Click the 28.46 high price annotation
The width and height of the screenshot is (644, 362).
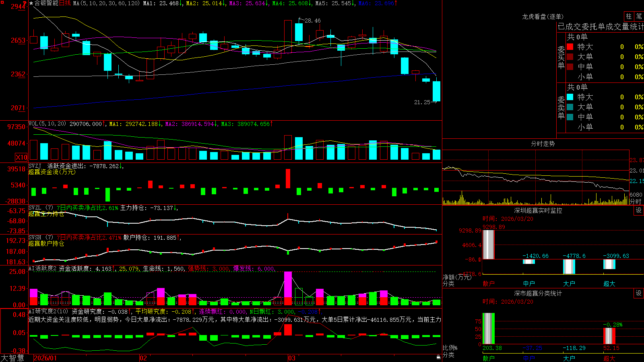click(x=313, y=21)
